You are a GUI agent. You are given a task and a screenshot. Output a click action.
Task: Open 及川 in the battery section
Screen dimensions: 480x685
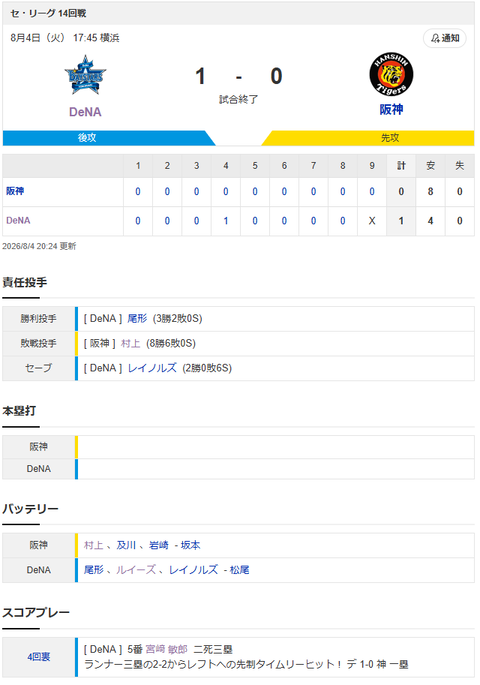click(126, 545)
